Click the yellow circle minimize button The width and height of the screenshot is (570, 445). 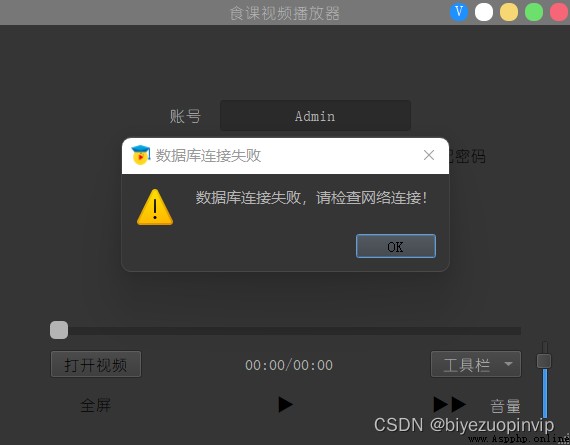[x=509, y=12]
